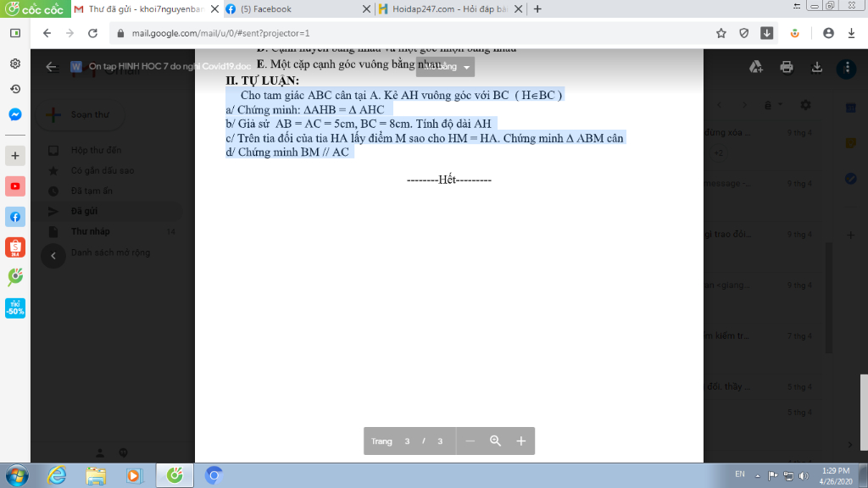Show hidden system tray icons
Image resolution: width=868 pixels, height=488 pixels.
click(x=757, y=476)
